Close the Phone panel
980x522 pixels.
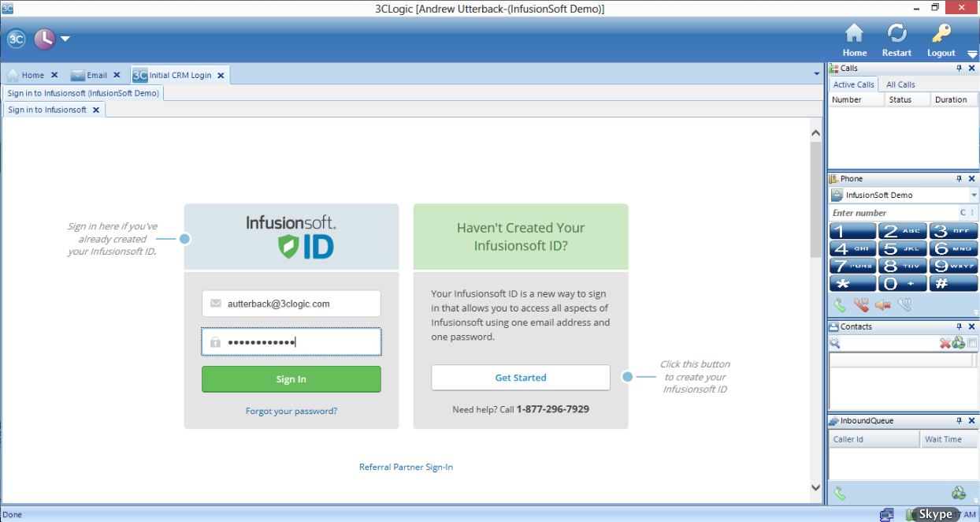971,179
